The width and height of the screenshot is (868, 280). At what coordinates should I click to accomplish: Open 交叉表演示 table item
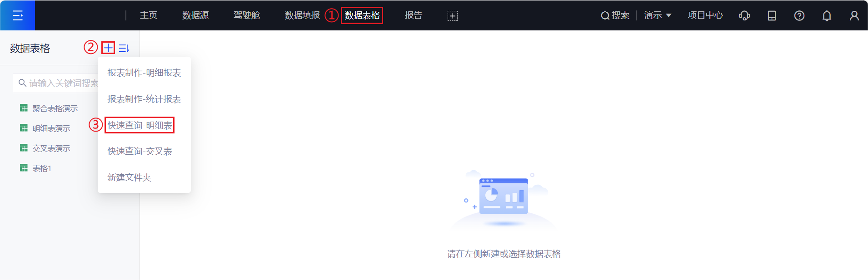(x=51, y=148)
